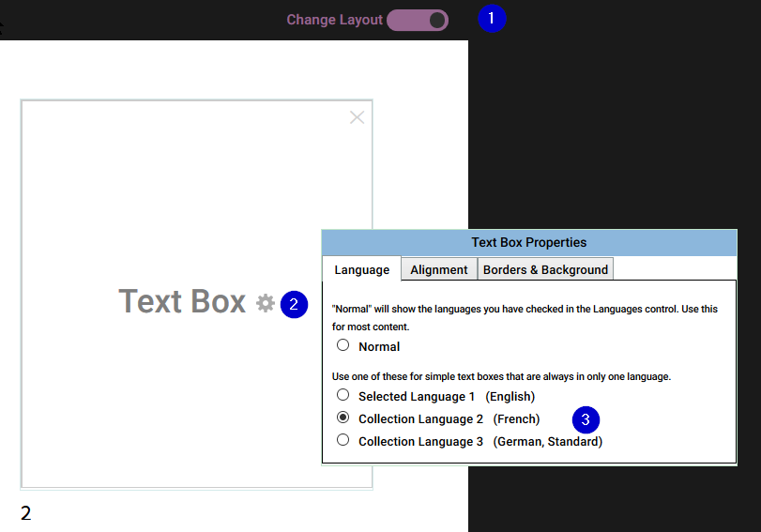Click the Text Box Properties title bar
The image size is (761, 532).
(529, 243)
